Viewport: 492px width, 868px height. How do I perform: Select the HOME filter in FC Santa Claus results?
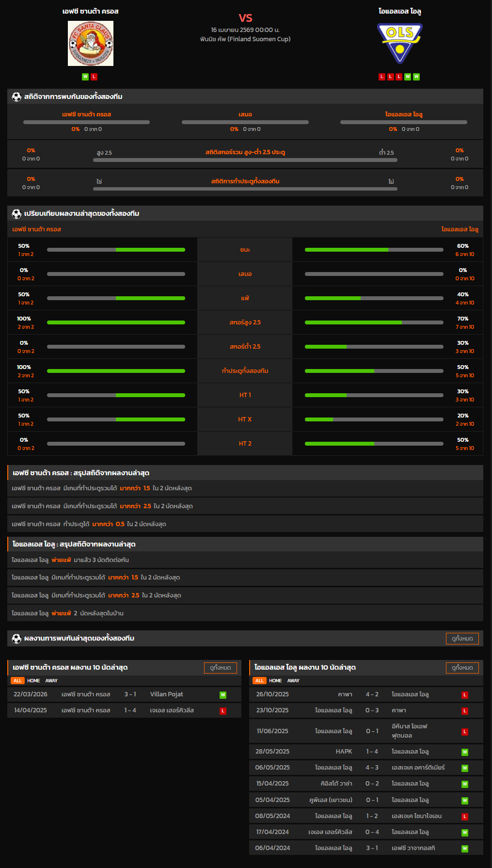point(33,681)
